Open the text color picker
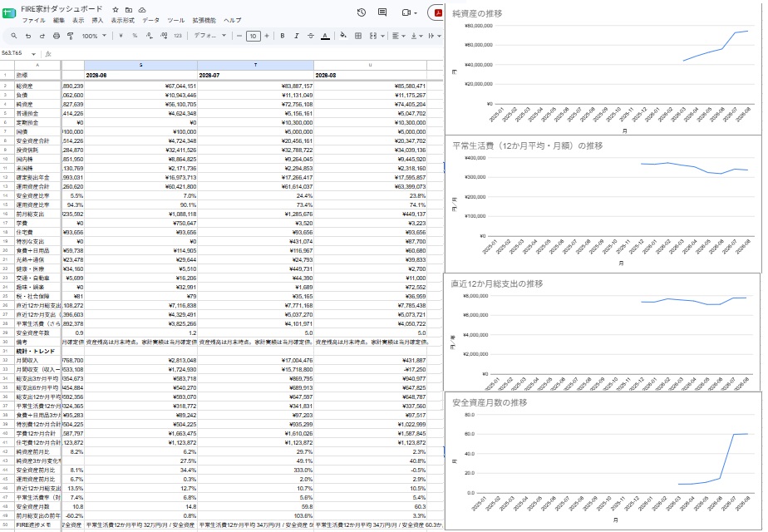768x532 pixels. click(325, 36)
